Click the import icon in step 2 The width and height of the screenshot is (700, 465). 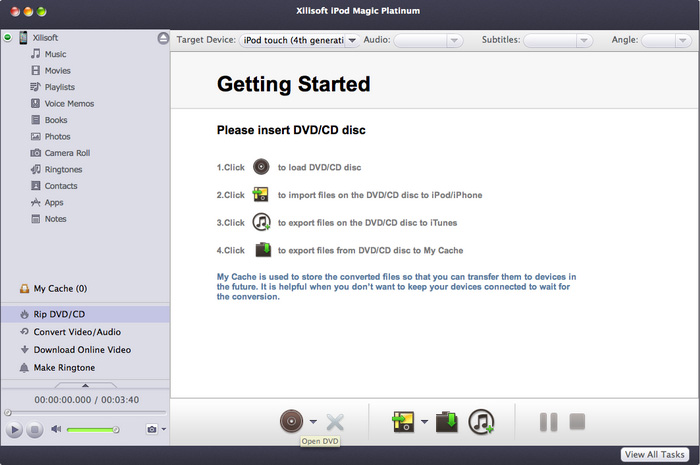tap(261, 195)
